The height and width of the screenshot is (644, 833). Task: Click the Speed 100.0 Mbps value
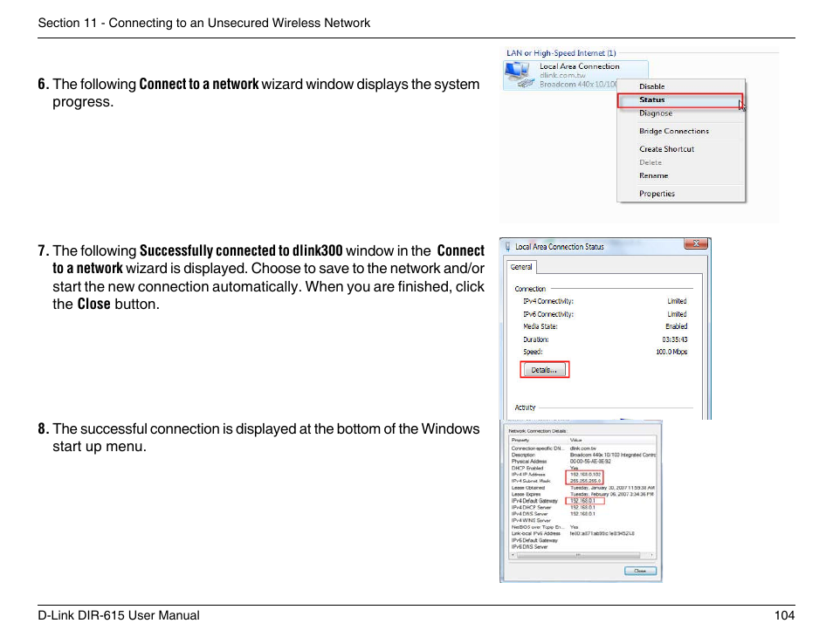[x=671, y=352]
